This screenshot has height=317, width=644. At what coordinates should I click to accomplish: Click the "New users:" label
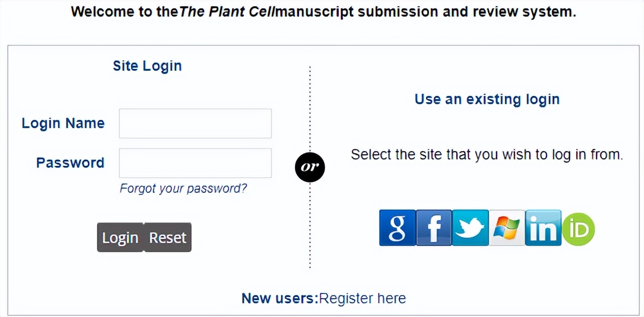click(279, 298)
